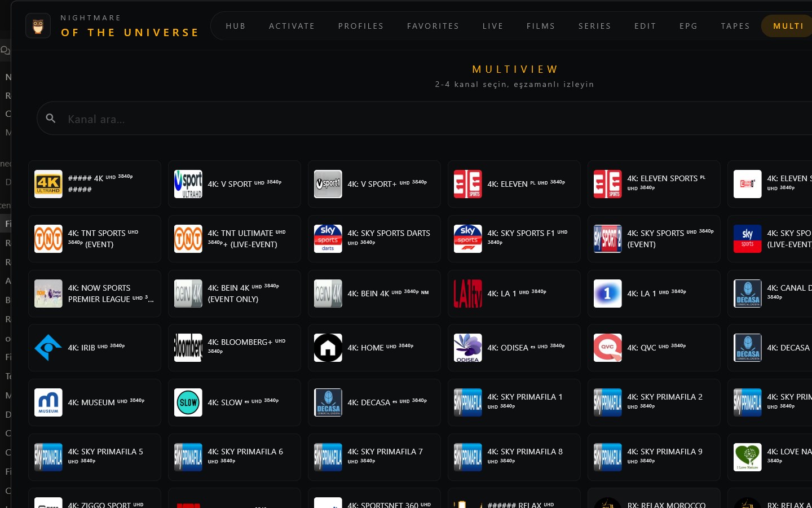Click the Odisea flower logo

tap(468, 348)
